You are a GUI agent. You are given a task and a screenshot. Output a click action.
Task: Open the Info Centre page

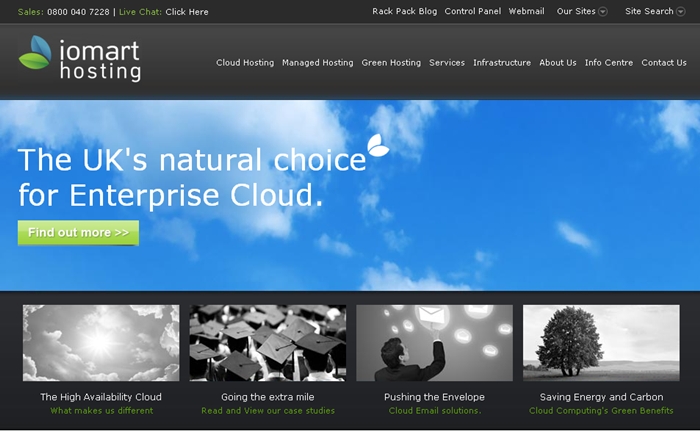[x=609, y=63]
